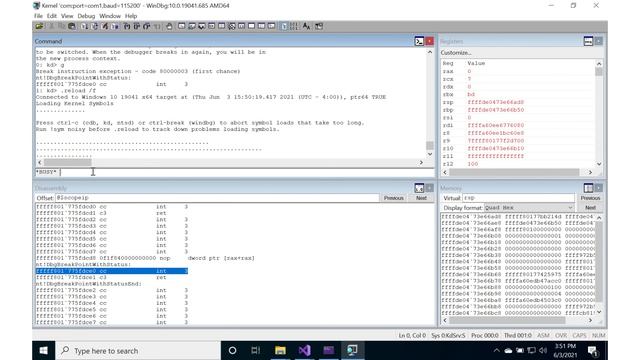Viewport: 640px width, 360px height.
Task: Open the Command window from toolbar
Action: click(x=182, y=27)
